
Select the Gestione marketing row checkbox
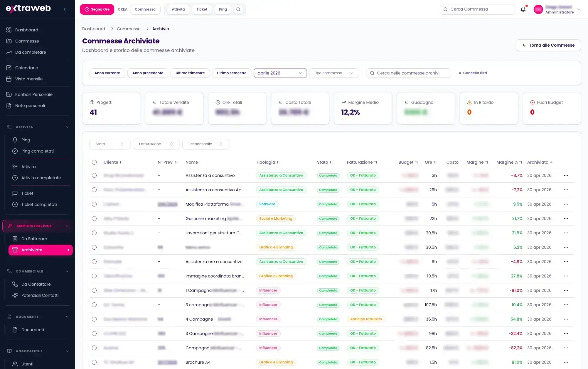94,219
